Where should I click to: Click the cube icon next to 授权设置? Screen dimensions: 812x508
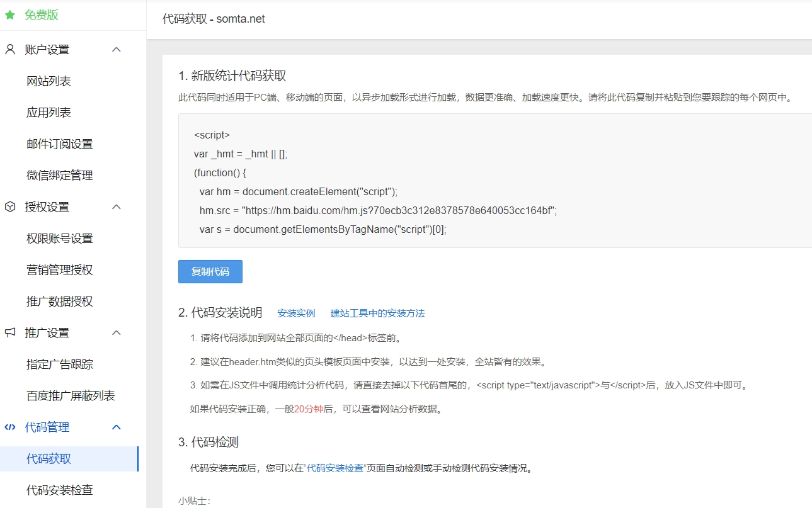[x=10, y=207]
